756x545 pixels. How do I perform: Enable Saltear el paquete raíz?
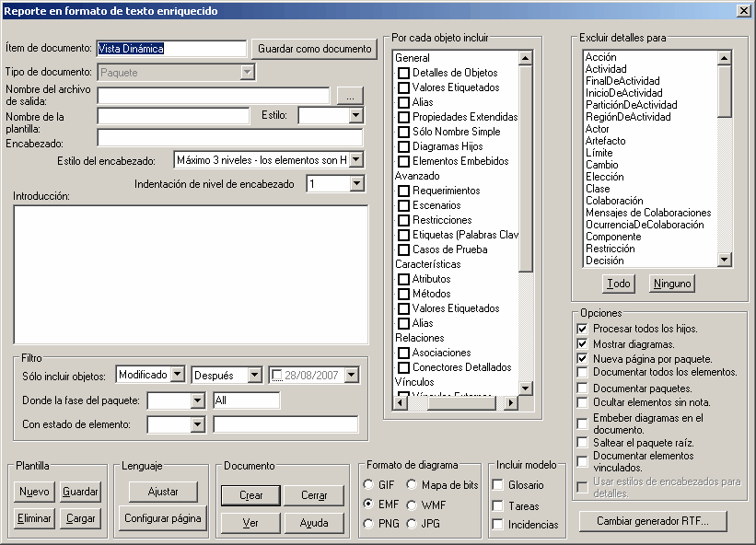pyautogui.click(x=583, y=443)
